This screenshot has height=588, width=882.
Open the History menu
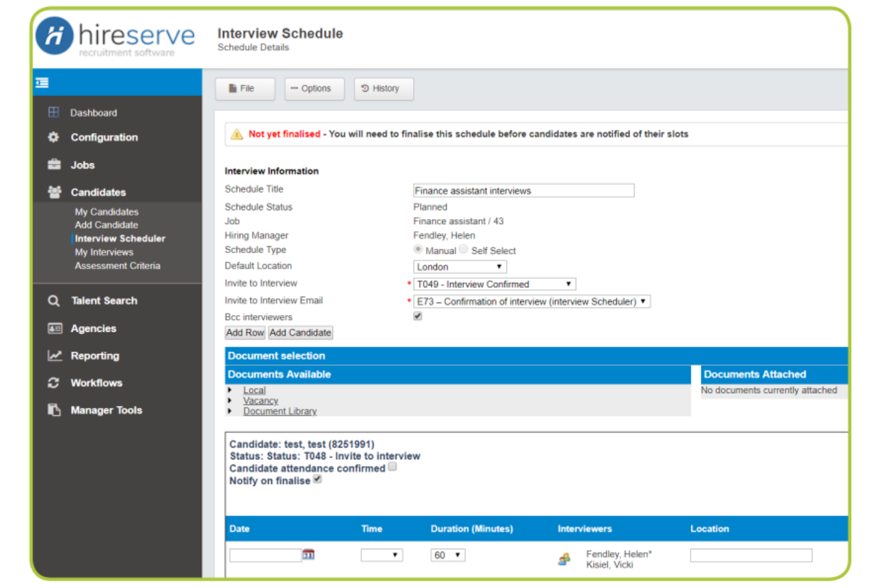coord(384,89)
